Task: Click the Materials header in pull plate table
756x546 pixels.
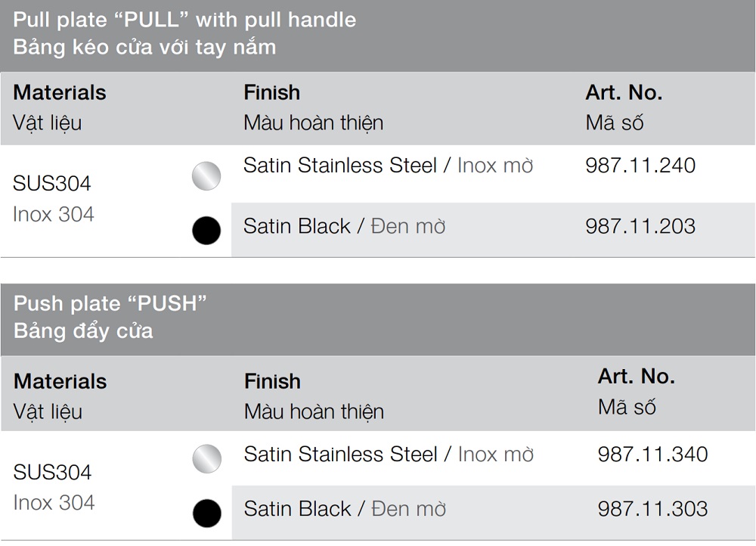Action: 60,93
